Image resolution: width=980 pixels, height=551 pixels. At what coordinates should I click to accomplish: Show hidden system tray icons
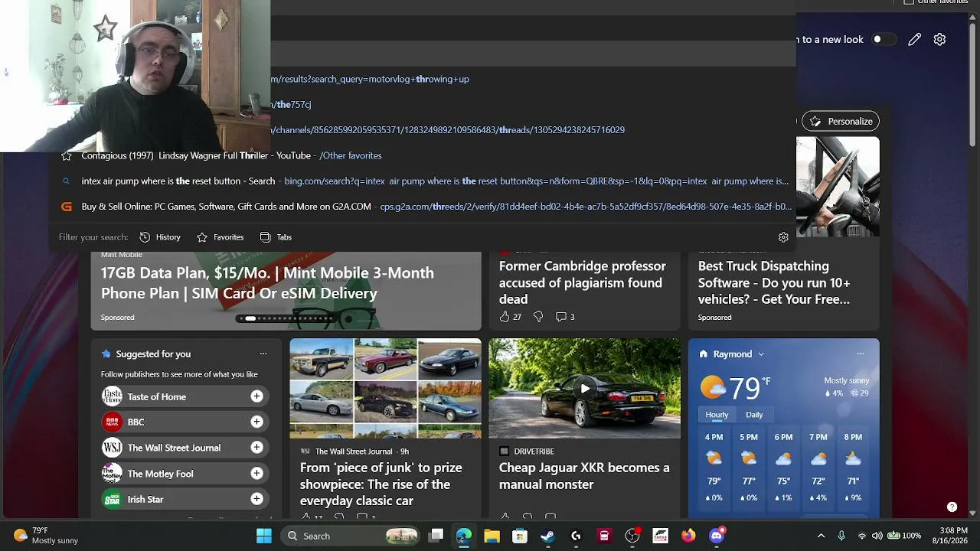click(821, 536)
